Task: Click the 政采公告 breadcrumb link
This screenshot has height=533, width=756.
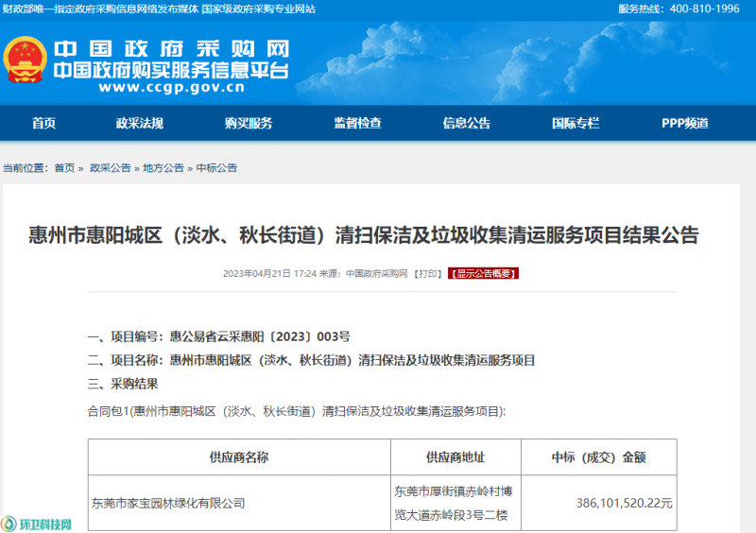Action: 111,168
